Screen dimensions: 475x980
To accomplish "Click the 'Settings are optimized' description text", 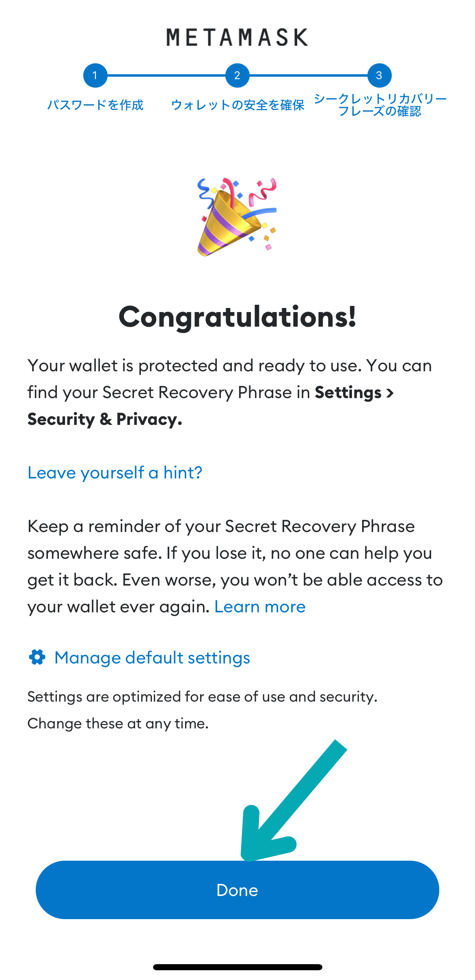I will click(202, 697).
